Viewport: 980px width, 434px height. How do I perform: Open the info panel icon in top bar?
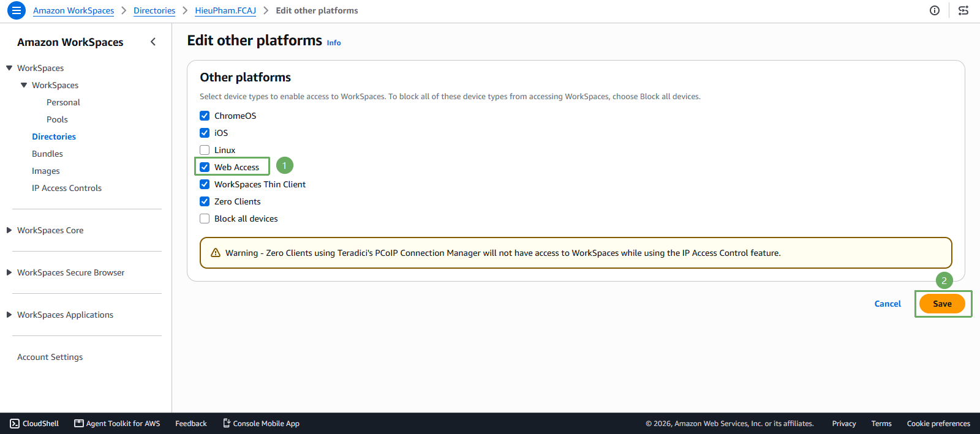935,10
